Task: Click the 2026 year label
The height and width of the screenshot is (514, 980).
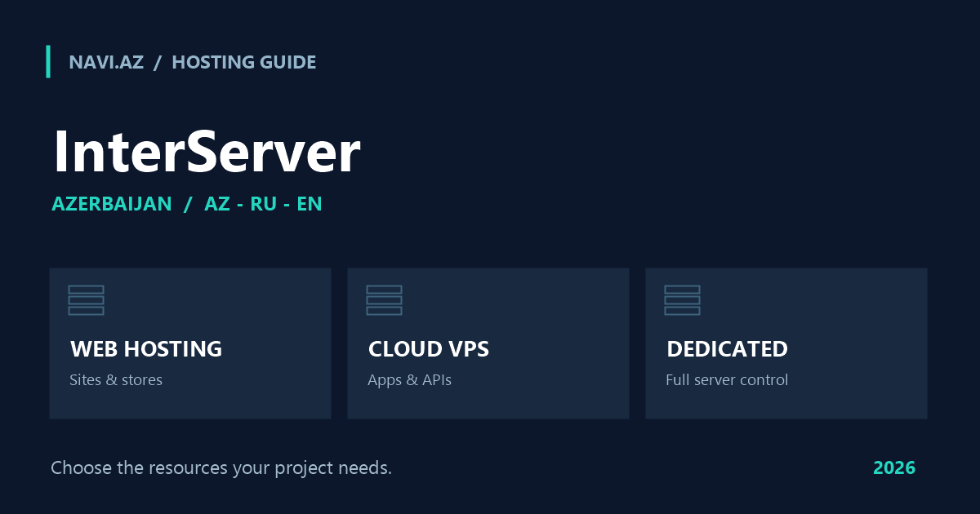Action: tap(894, 468)
